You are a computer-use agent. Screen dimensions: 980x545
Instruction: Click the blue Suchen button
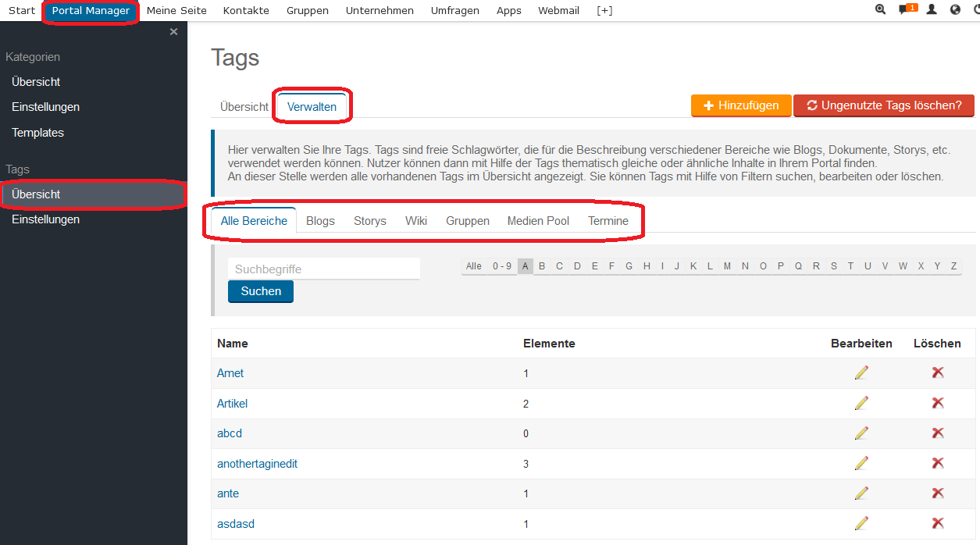[x=261, y=290]
